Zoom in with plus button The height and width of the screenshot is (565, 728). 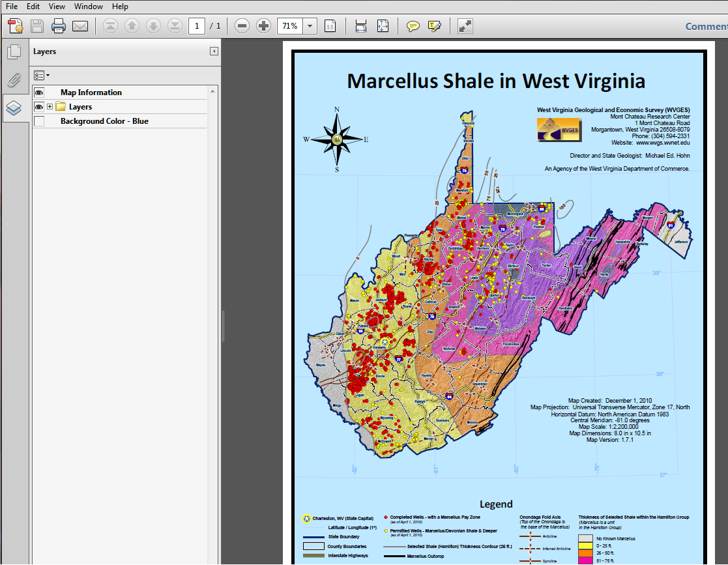[263, 26]
